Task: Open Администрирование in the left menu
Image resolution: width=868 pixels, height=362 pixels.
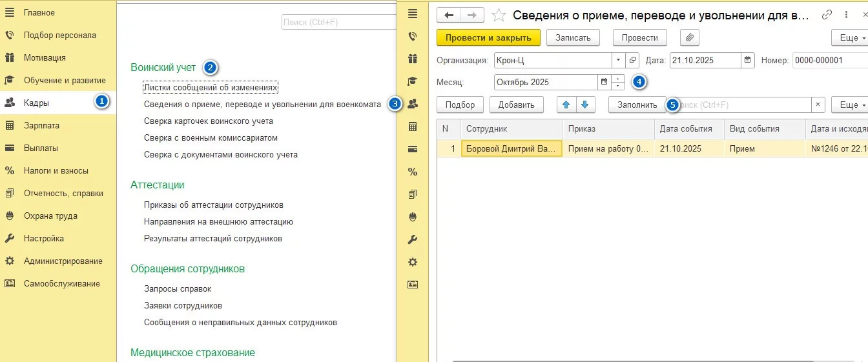Action: click(58, 261)
